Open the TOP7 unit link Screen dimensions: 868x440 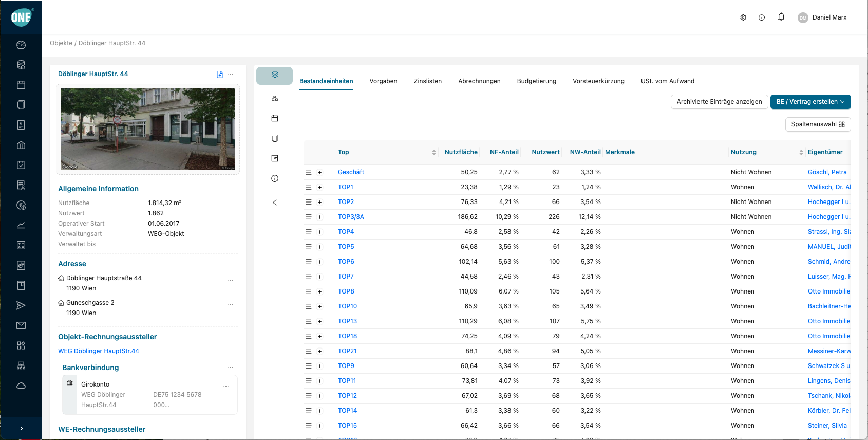[x=346, y=277]
